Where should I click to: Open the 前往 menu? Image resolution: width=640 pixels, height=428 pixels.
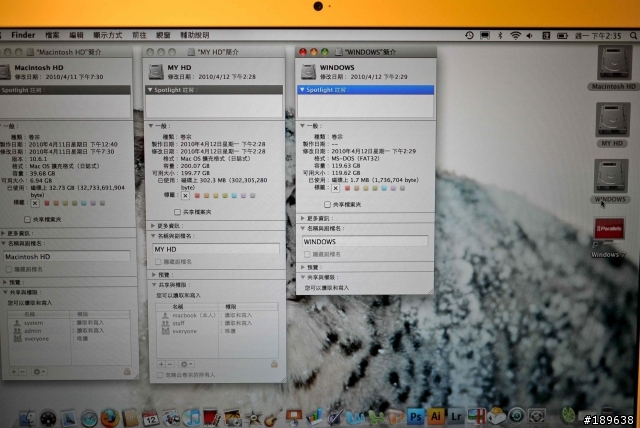coord(139,35)
